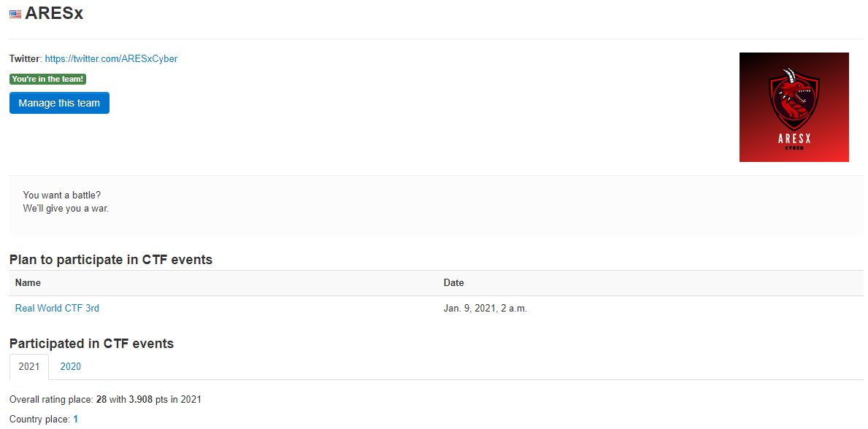This screenshot has height=429, width=868.
Task: Click the Participated in CTF events heading
Action: tap(91, 344)
